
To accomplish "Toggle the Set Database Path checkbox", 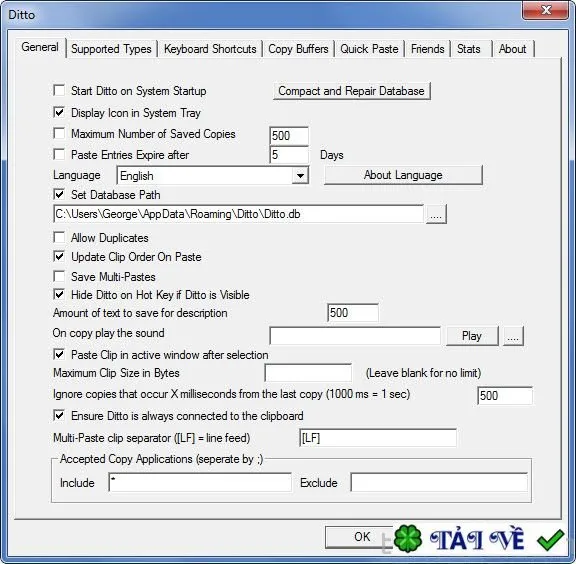I will tap(59, 194).
